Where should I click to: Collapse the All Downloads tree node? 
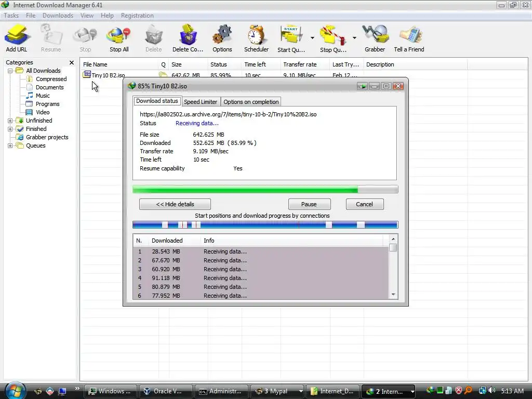click(x=10, y=71)
